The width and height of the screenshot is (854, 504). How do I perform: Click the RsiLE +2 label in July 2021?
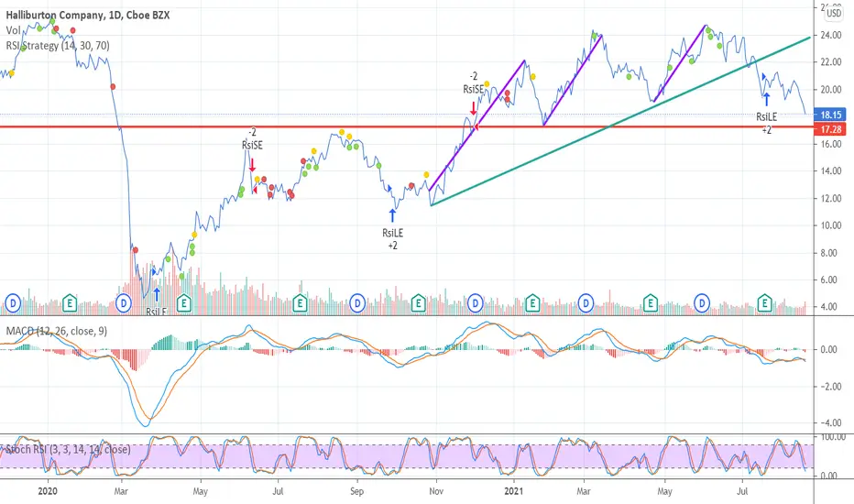pos(766,123)
